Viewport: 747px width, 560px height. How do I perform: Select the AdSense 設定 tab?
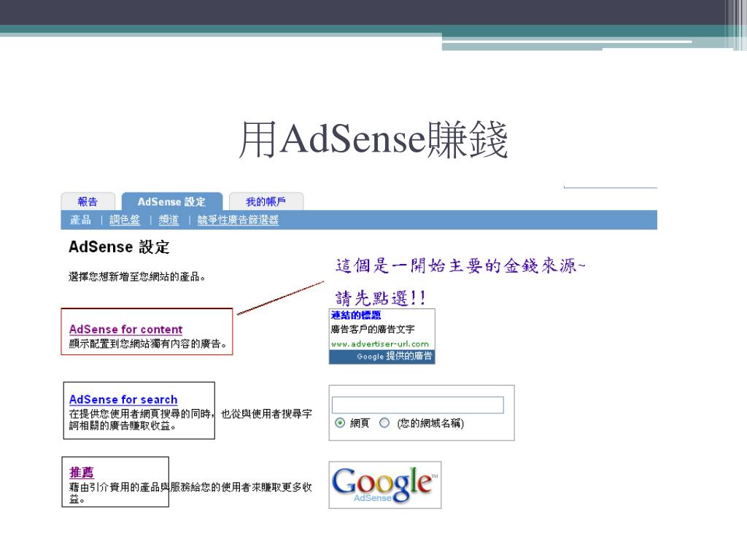[171, 201]
